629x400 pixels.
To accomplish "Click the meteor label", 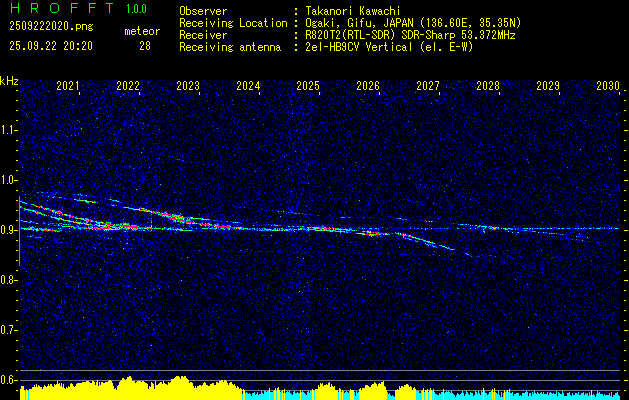I will point(142,31).
